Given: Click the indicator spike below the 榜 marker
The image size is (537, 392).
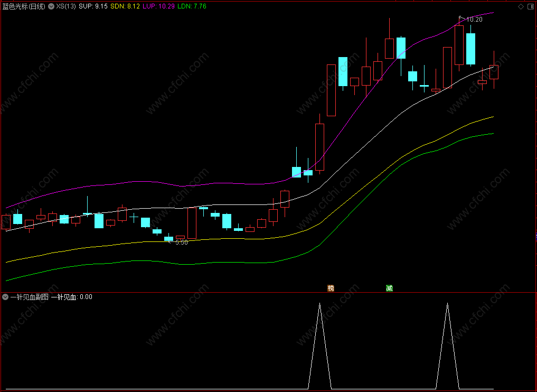Looking at the screenshot, I should [319, 346].
